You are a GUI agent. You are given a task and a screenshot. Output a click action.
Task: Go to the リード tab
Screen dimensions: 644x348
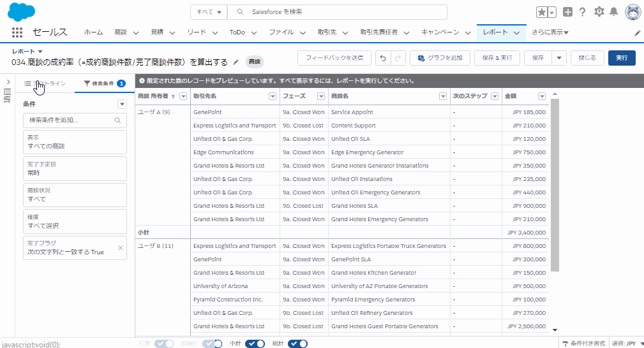[197, 32]
